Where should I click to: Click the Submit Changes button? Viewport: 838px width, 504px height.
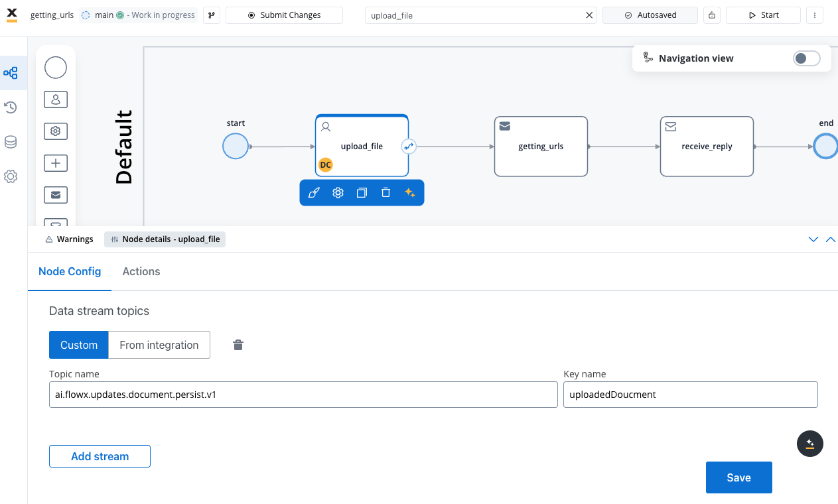click(x=284, y=15)
